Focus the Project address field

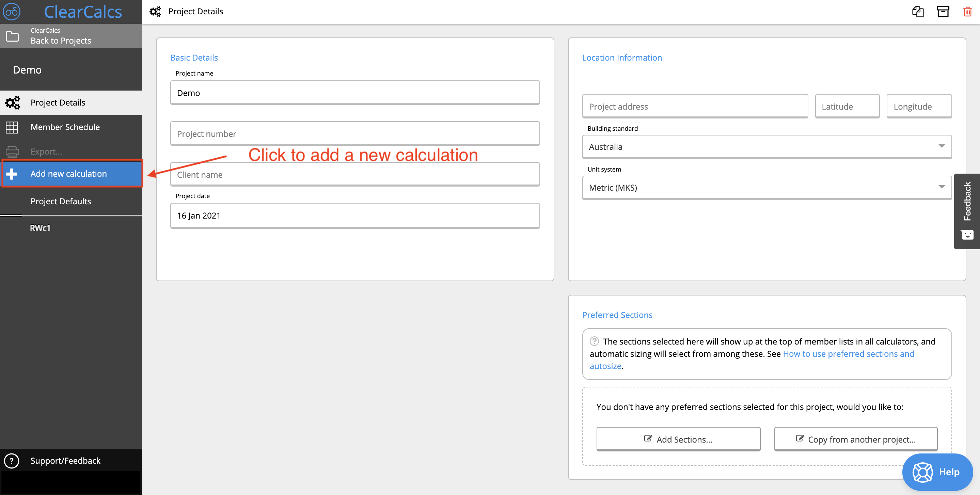[x=695, y=106]
